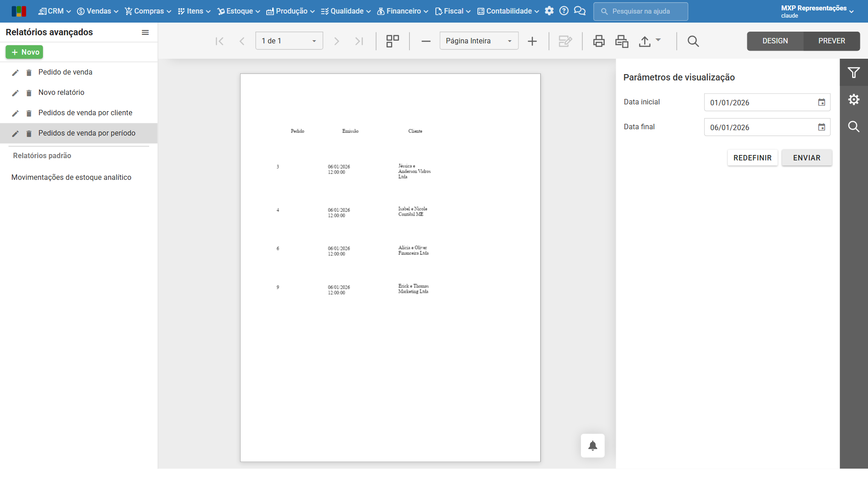868x488 pixels.
Task: Edit 'Pedido de venda' report
Action: pyautogui.click(x=15, y=73)
